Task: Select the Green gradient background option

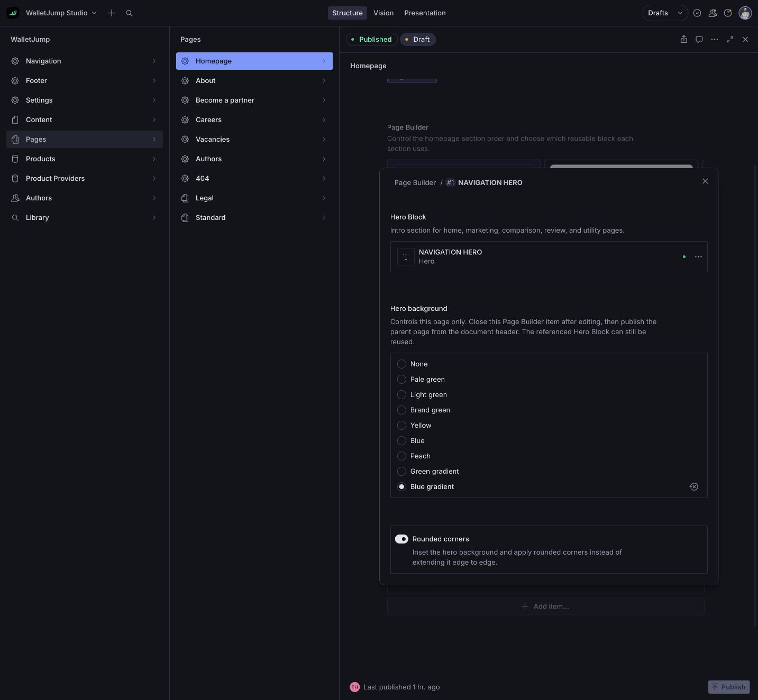Action: click(x=401, y=471)
